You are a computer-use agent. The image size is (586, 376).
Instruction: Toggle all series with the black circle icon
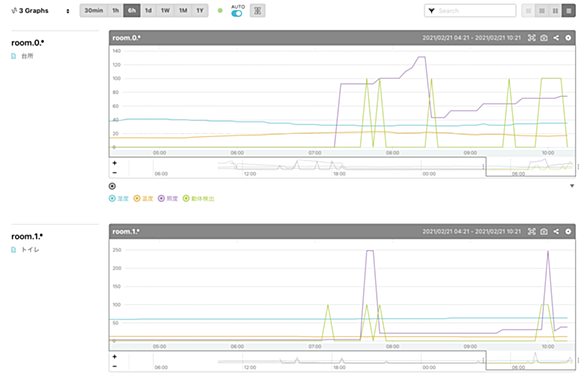point(112,186)
